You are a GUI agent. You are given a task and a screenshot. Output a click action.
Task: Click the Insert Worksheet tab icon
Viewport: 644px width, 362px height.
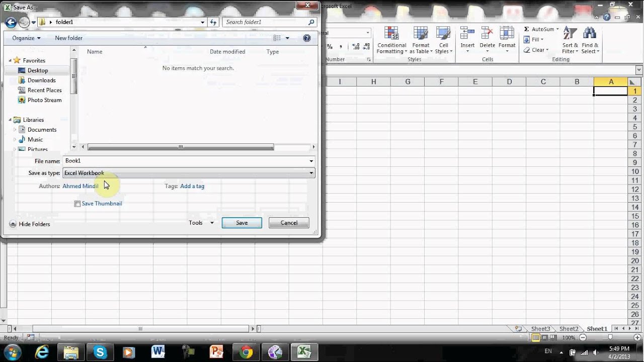point(518,329)
